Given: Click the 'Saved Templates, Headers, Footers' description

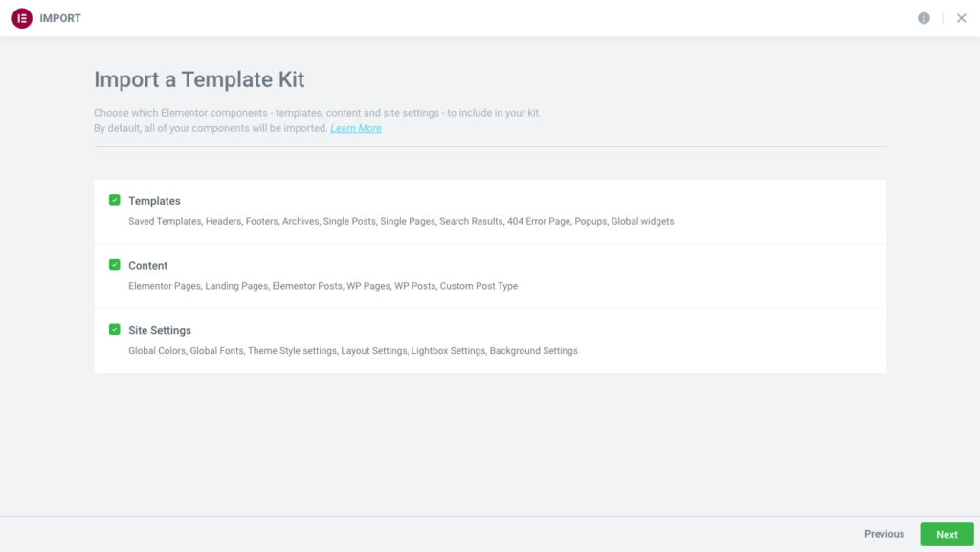Looking at the screenshot, I should (x=401, y=221).
